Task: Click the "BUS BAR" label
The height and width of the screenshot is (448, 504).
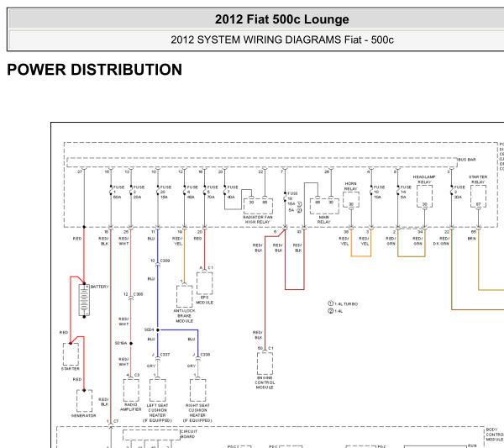Action: 467,160
